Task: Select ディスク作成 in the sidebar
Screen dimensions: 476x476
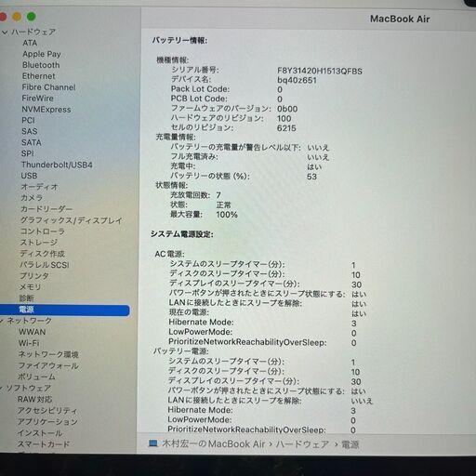Action: (x=42, y=254)
